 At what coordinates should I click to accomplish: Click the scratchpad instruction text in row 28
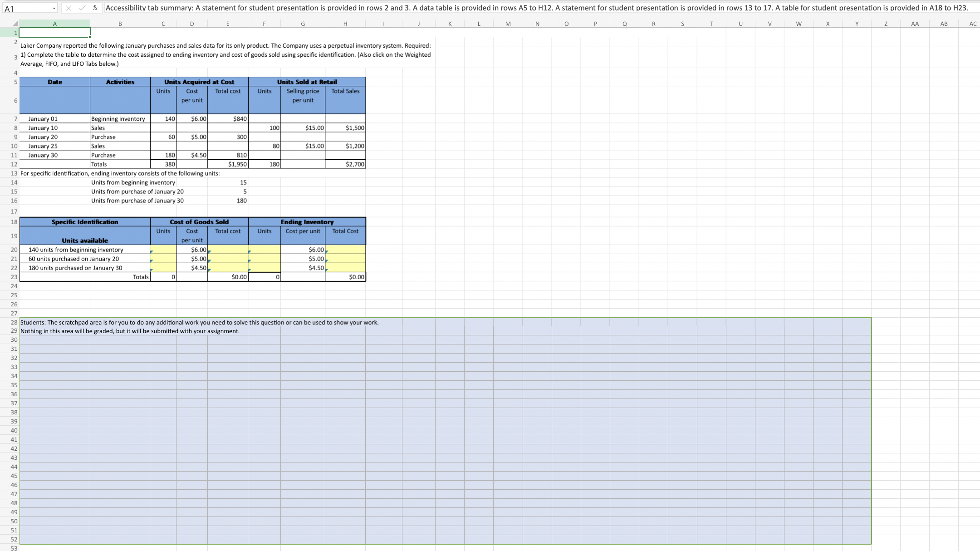click(x=200, y=322)
